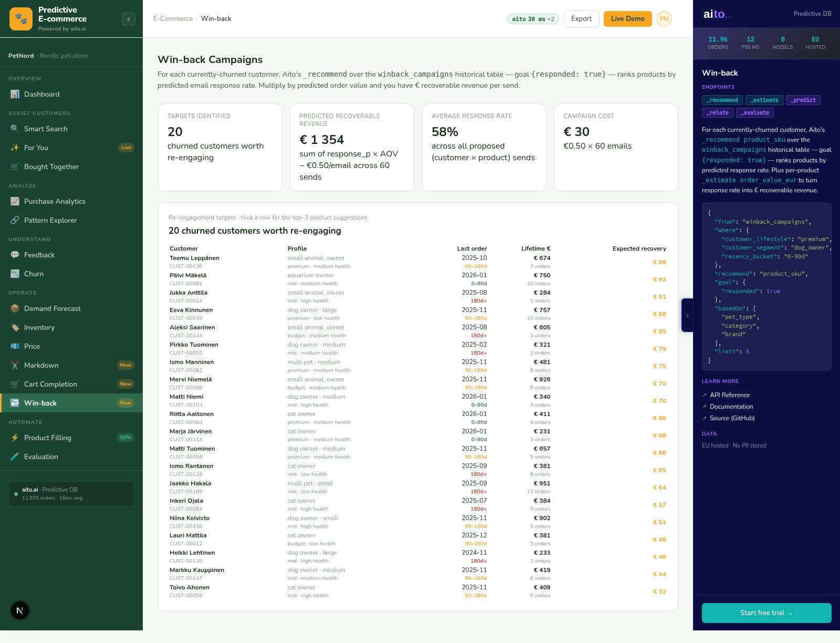Click the Churn trend icon
This screenshot has height=643, width=840.
[15, 274]
